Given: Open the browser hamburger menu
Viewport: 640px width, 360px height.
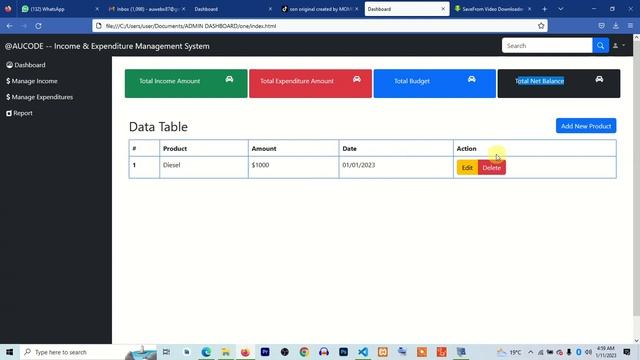Looking at the screenshot, I should [x=630, y=26].
